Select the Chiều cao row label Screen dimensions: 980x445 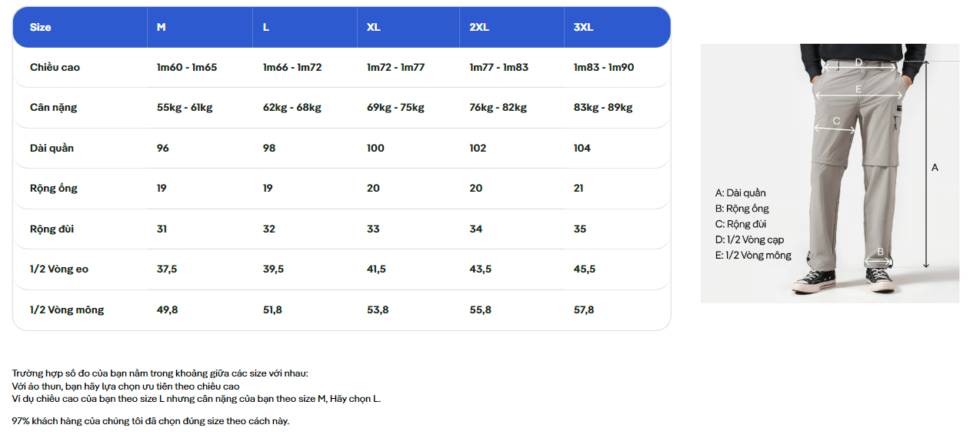coord(55,67)
